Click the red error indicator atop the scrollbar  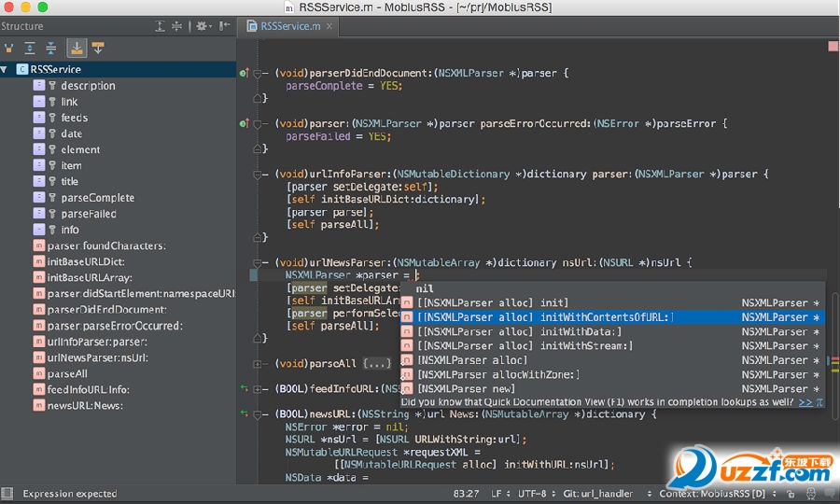pos(833,45)
